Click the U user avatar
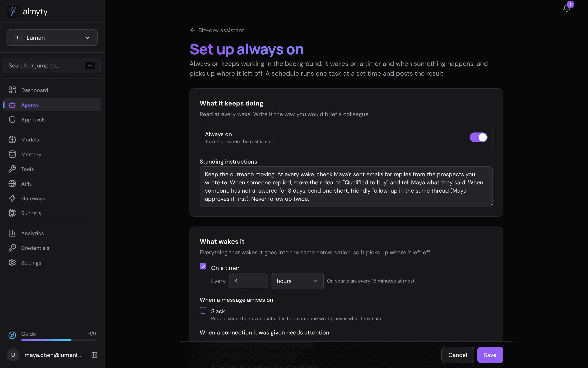The width and height of the screenshot is (588, 368). click(13, 355)
